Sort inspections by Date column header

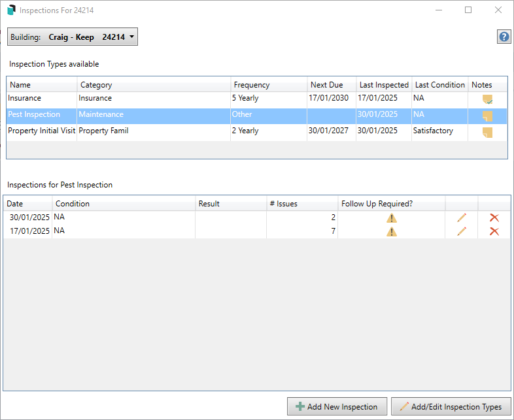point(28,204)
